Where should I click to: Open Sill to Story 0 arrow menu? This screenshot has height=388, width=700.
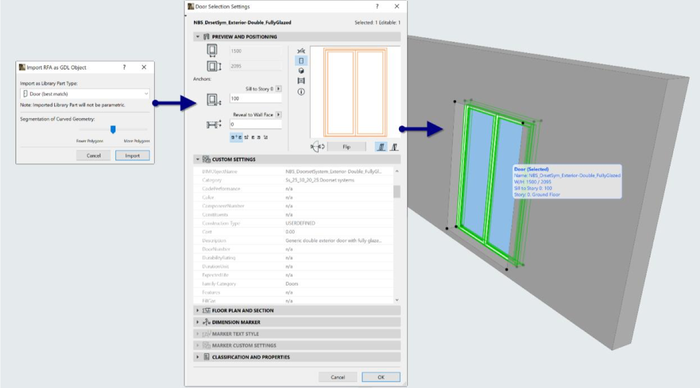click(x=278, y=89)
